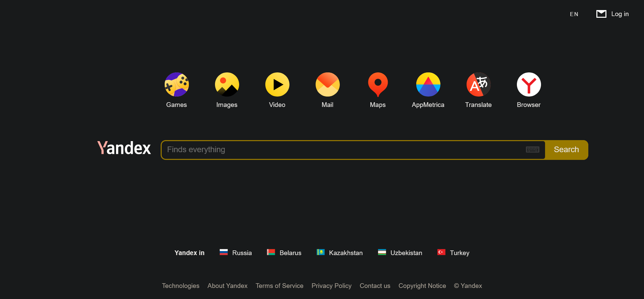
Task: Open the Terms of Service link
Action: [x=279, y=286]
